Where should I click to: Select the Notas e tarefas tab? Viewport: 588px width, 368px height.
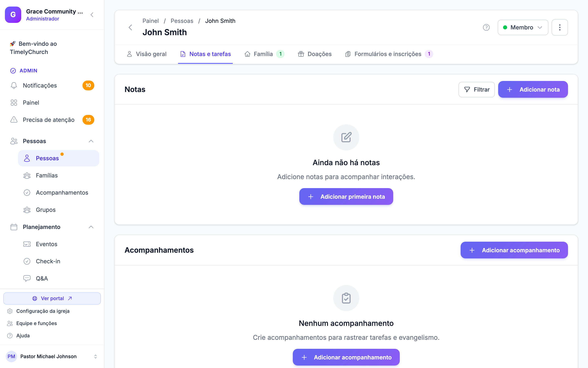(x=205, y=54)
